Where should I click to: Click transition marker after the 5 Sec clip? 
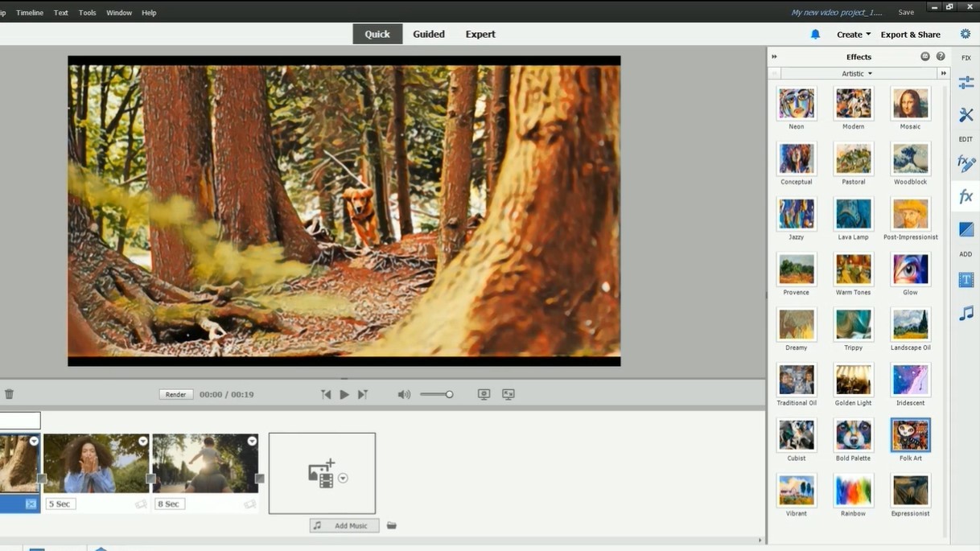click(x=150, y=479)
